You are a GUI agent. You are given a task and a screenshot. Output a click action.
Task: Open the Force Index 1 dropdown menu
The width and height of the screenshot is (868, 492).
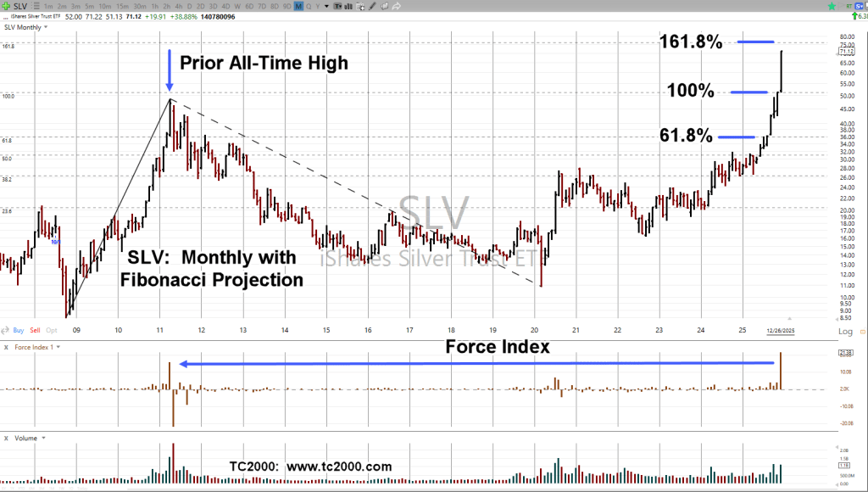[56, 347]
